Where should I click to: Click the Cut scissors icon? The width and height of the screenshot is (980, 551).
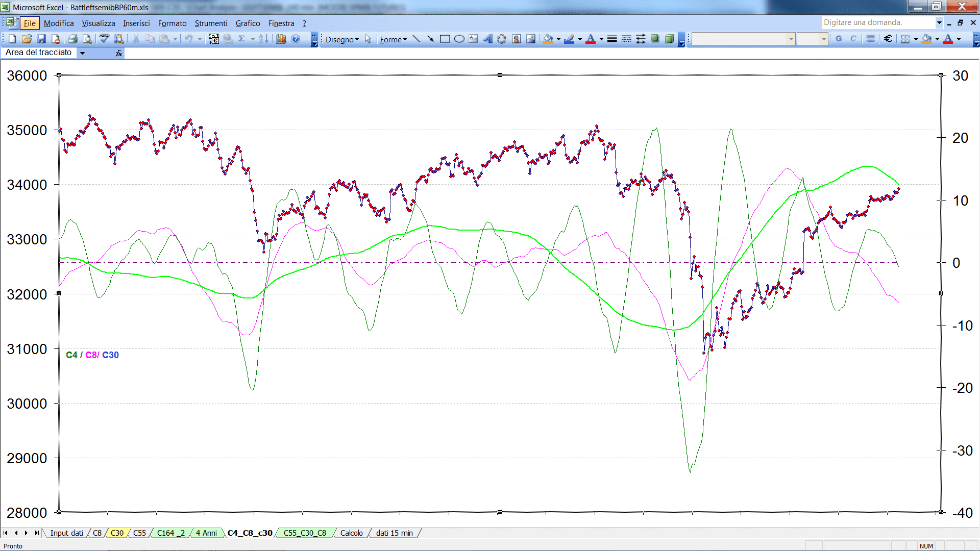coord(136,39)
